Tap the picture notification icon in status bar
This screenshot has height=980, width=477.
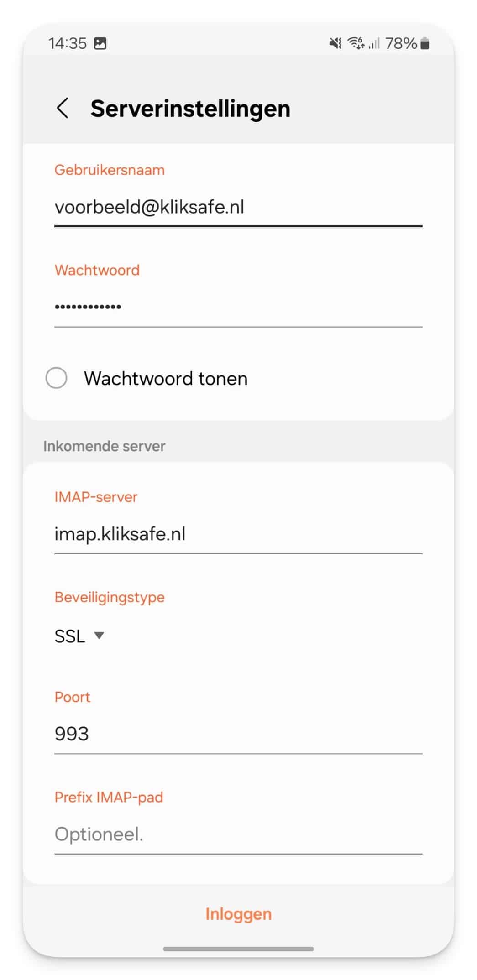[100, 43]
